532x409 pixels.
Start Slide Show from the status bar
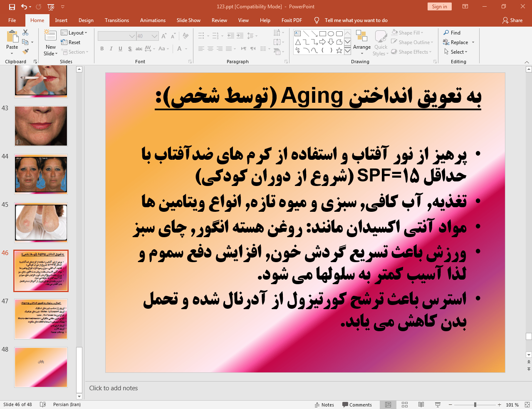438,404
